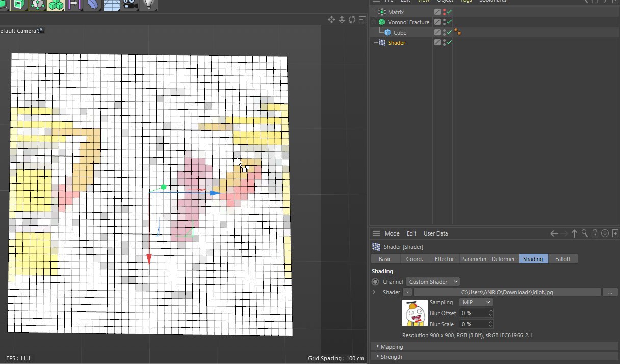Screen dimensions: 620x364
Task: Expand the Shader row chevron
Action: click(374, 292)
